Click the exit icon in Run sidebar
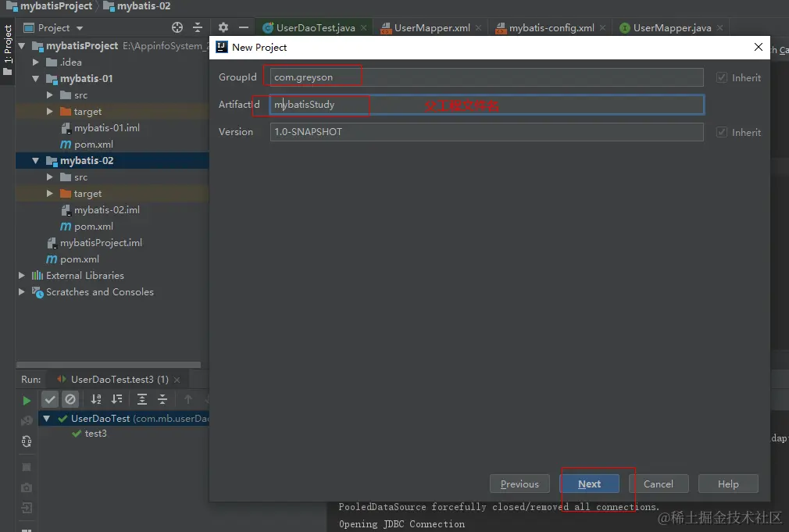The height and width of the screenshot is (532, 789). click(27, 508)
